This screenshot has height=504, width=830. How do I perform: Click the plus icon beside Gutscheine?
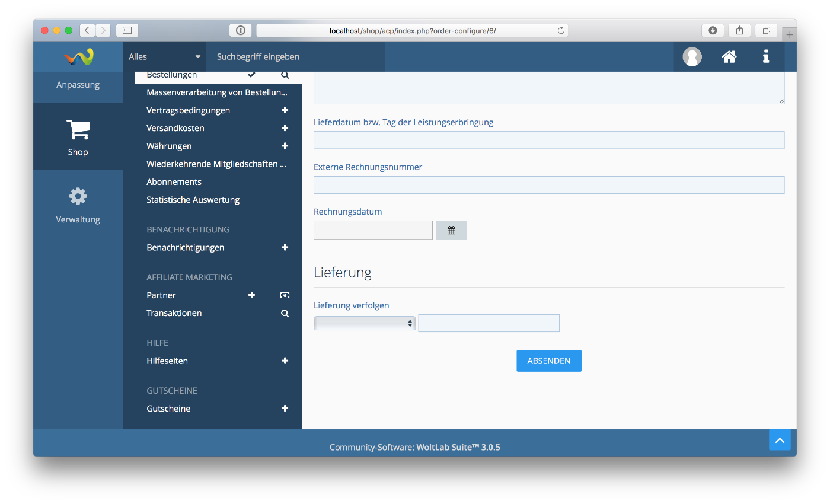tap(285, 409)
